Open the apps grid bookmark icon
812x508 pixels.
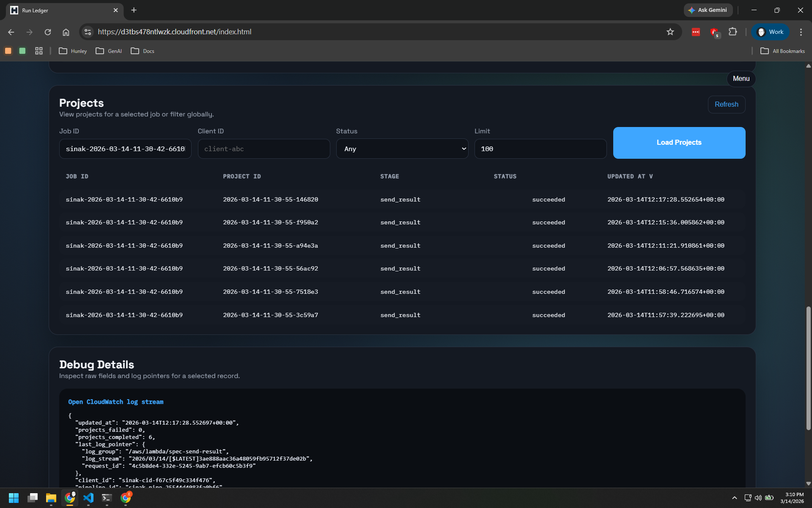point(39,51)
